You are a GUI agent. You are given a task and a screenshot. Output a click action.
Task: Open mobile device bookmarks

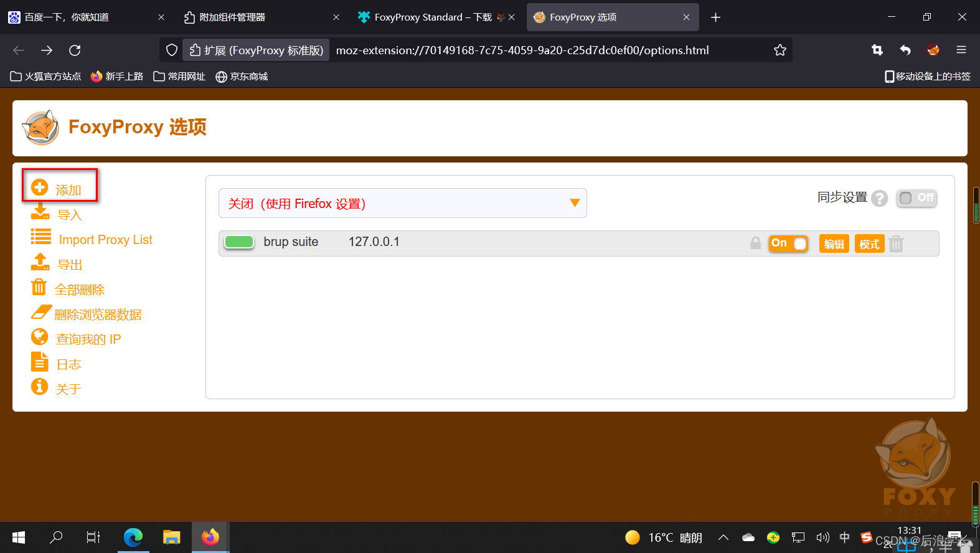pyautogui.click(x=928, y=77)
